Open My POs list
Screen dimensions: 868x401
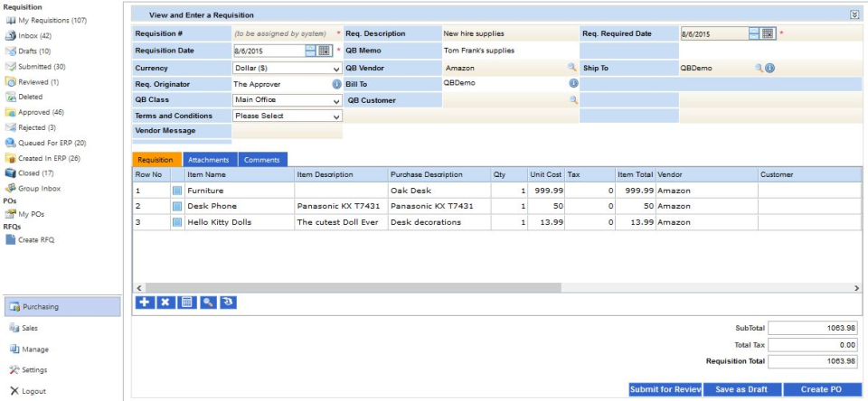click(25, 215)
